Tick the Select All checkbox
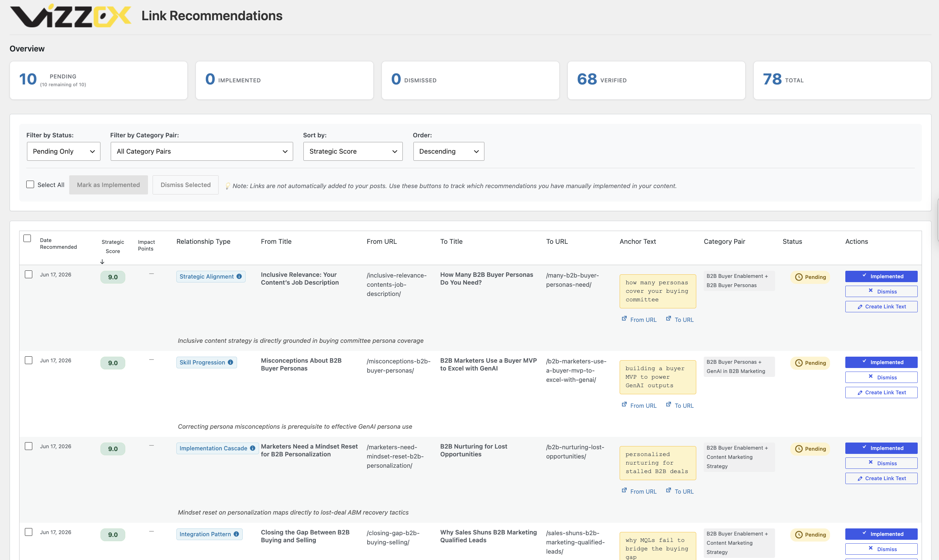The width and height of the screenshot is (939, 560). [x=30, y=184]
